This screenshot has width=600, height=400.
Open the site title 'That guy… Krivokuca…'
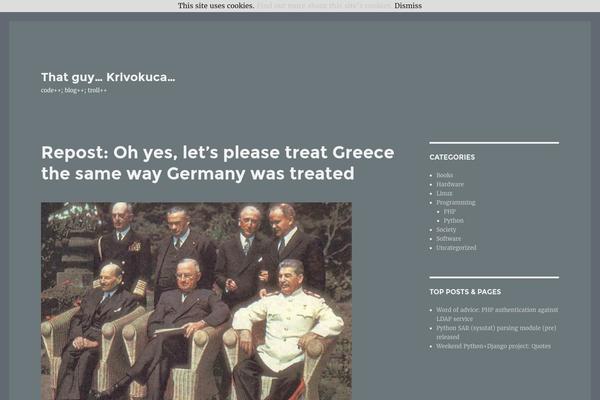[108, 77]
